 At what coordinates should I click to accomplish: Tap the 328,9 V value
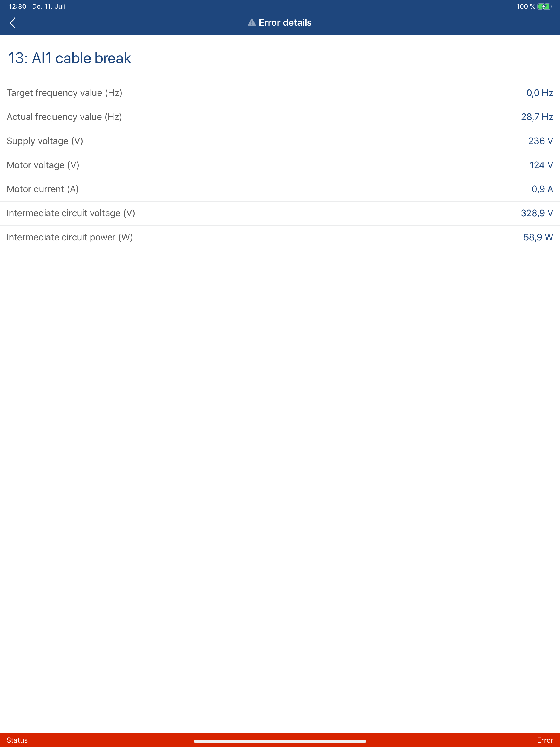(537, 213)
